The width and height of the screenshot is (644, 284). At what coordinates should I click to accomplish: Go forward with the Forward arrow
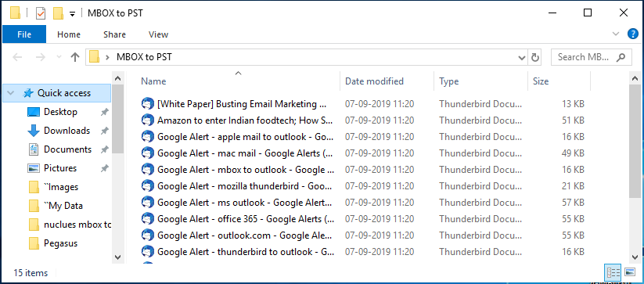[x=40, y=57]
